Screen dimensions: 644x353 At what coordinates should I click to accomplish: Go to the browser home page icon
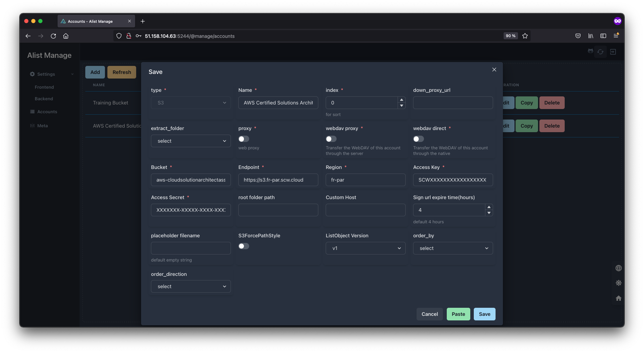(66, 36)
